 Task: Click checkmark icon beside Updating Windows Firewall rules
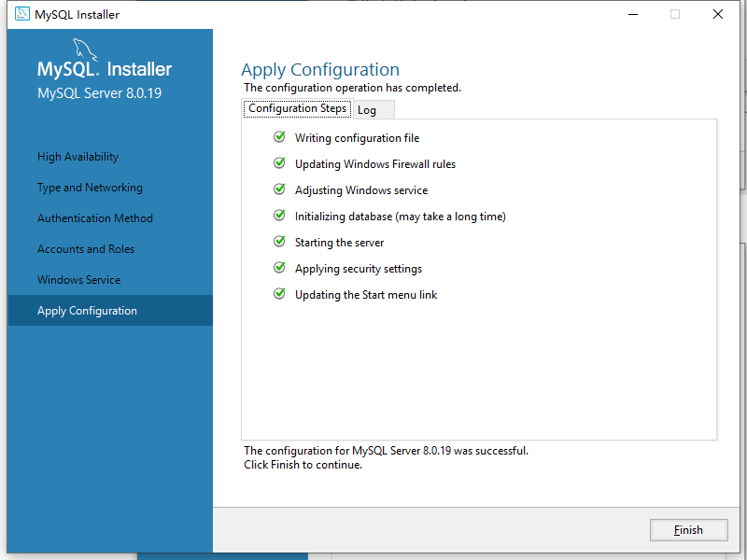click(279, 163)
